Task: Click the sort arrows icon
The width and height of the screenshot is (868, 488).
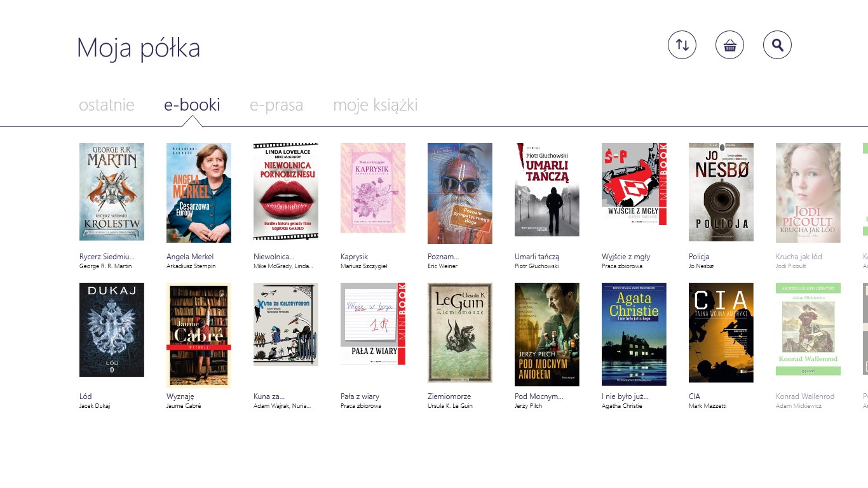Action: pos(682,45)
